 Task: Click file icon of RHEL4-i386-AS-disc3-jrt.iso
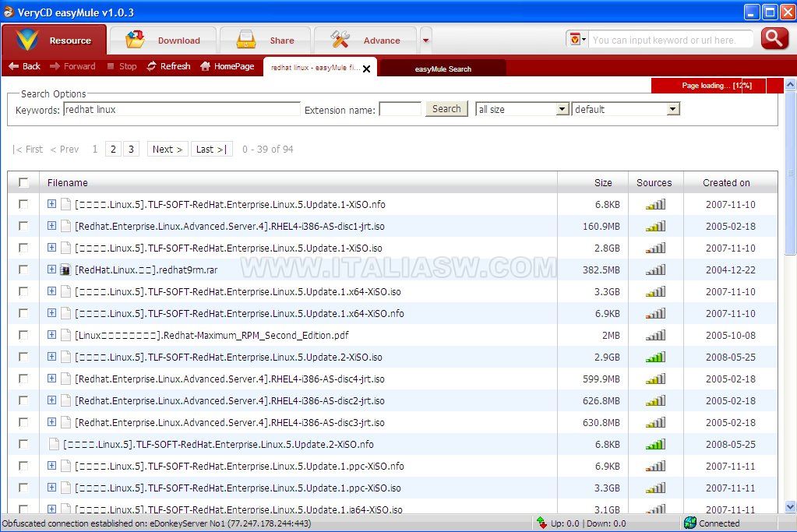click(x=65, y=422)
